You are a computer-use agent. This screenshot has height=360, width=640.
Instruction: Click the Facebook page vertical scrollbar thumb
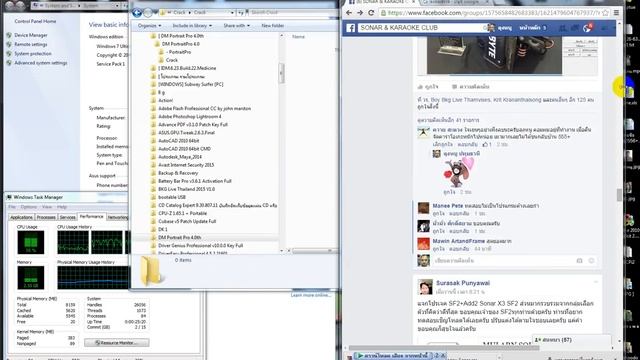(x=619, y=195)
